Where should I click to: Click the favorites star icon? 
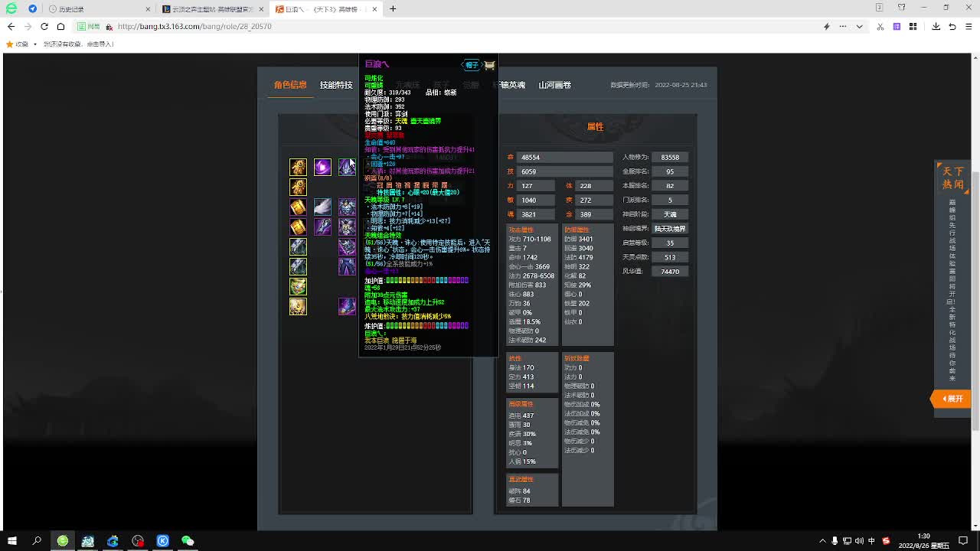(x=11, y=44)
